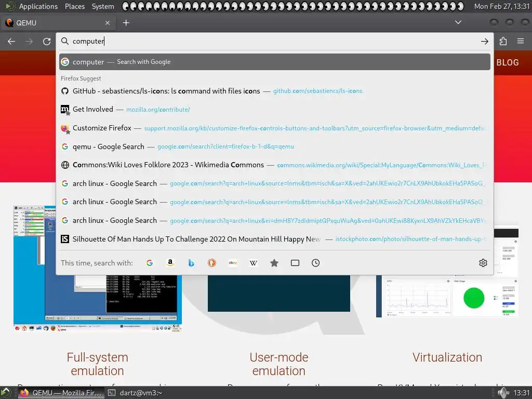Switch to the dartz@vm3 terminal taskbar item
This screenshot has width=532, height=399.
tap(135, 393)
